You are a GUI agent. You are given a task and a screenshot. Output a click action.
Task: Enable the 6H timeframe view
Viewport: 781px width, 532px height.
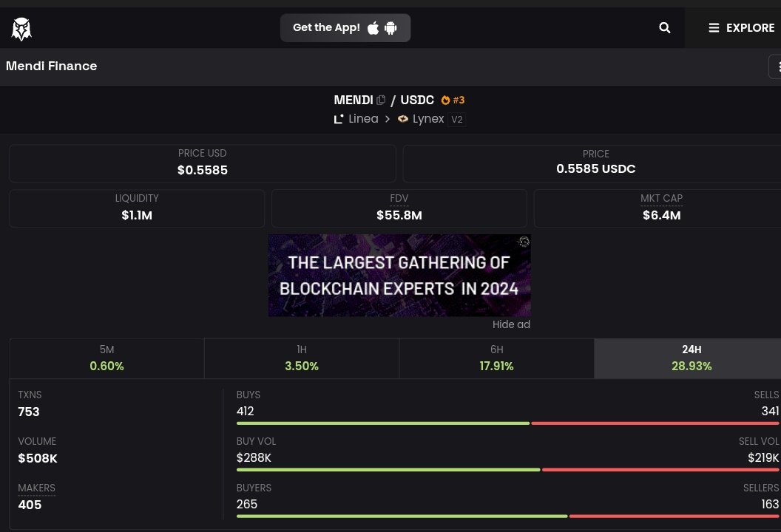(496, 358)
